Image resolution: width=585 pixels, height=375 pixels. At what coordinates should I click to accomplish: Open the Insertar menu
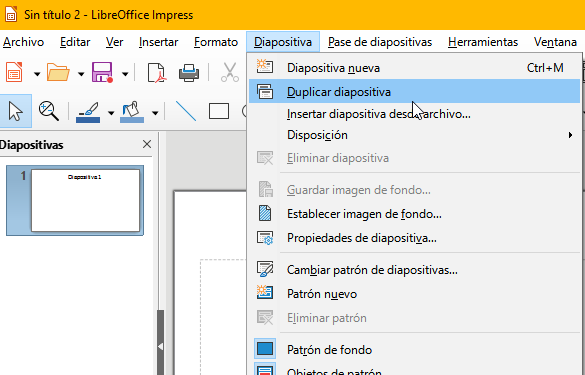[x=158, y=42]
